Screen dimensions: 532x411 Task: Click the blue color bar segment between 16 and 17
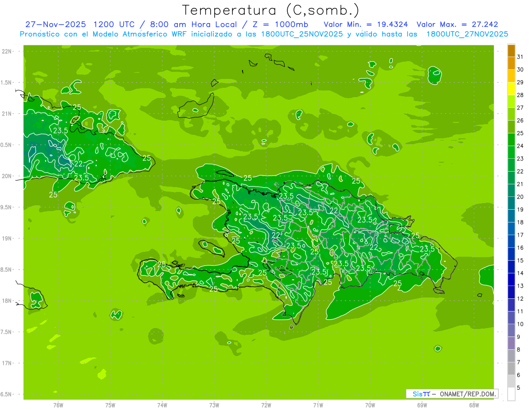[511, 241]
